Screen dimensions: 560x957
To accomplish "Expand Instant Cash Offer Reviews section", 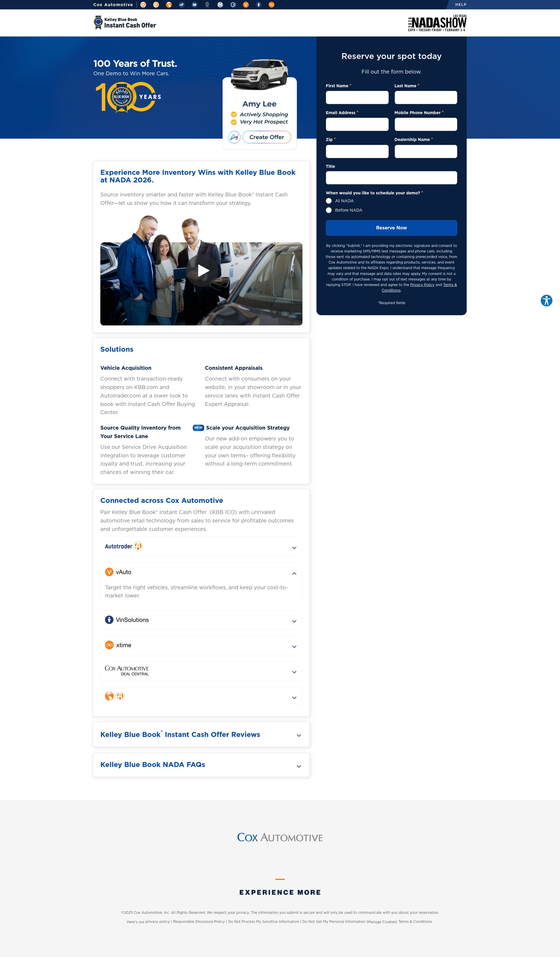I will coord(202,735).
